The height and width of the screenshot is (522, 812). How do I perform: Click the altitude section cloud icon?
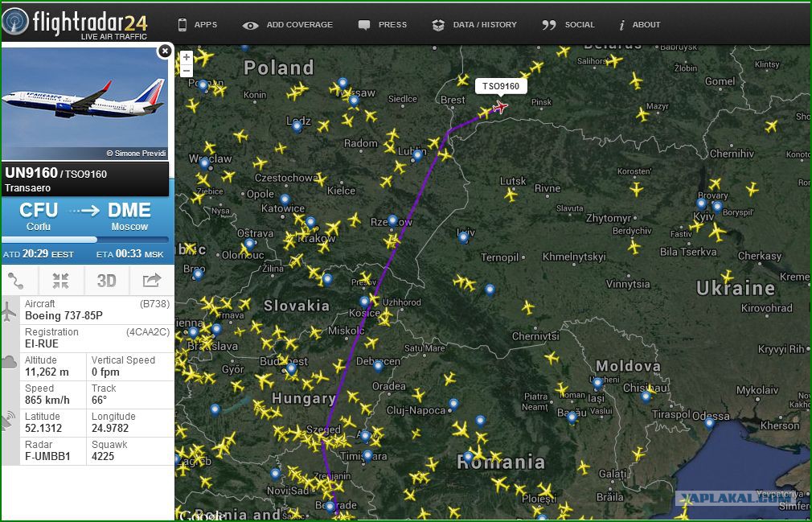pyautogui.click(x=9, y=362)
